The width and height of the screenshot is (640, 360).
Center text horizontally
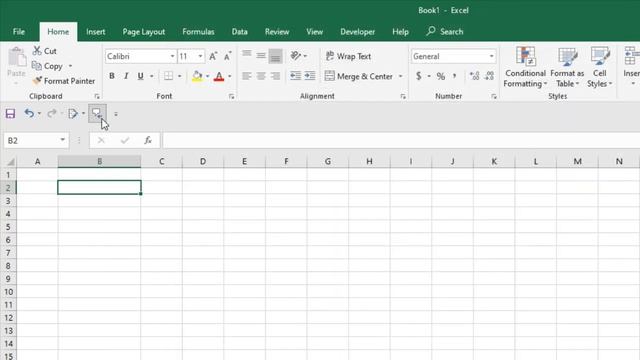261,76
